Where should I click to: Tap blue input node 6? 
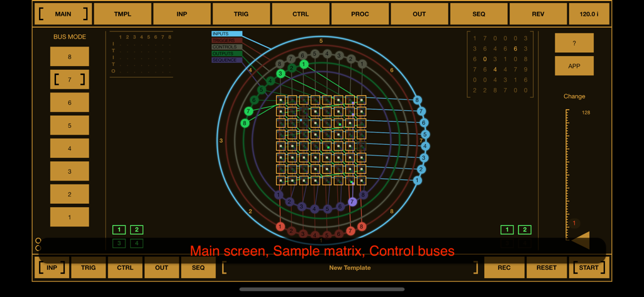click(425, 123)
